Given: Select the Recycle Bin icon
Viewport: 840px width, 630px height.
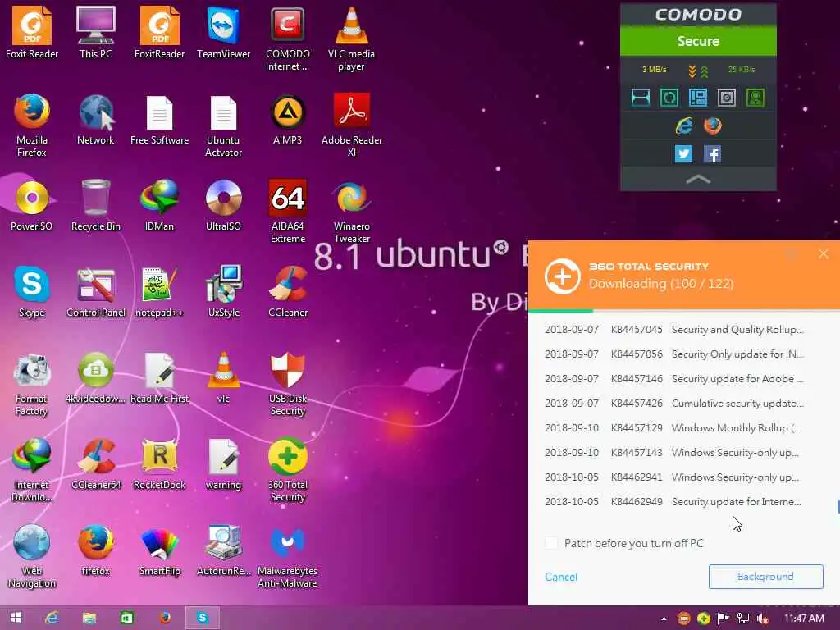Looking at the screenshot, I should point(95,205).
